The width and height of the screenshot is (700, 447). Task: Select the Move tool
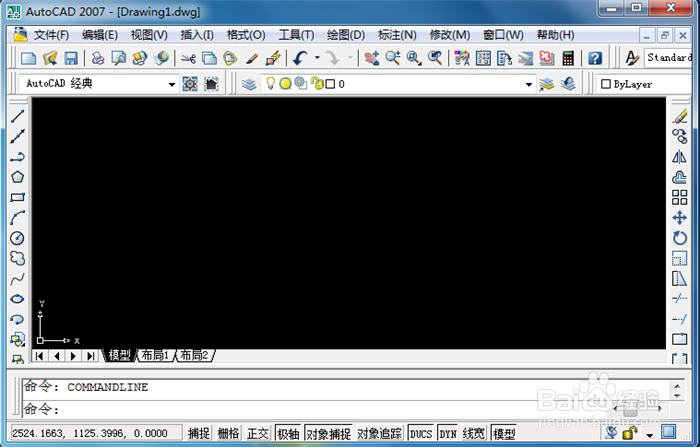pos(680,218)
